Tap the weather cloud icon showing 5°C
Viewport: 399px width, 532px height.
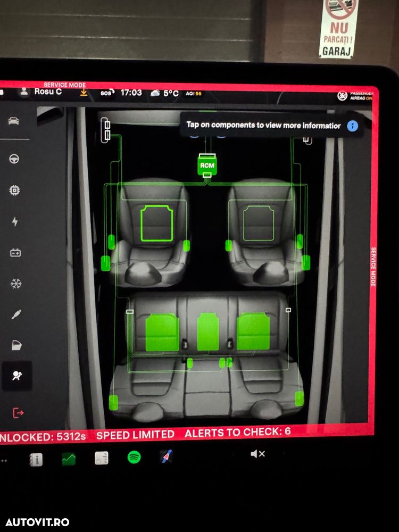click(x=155, y=93)
